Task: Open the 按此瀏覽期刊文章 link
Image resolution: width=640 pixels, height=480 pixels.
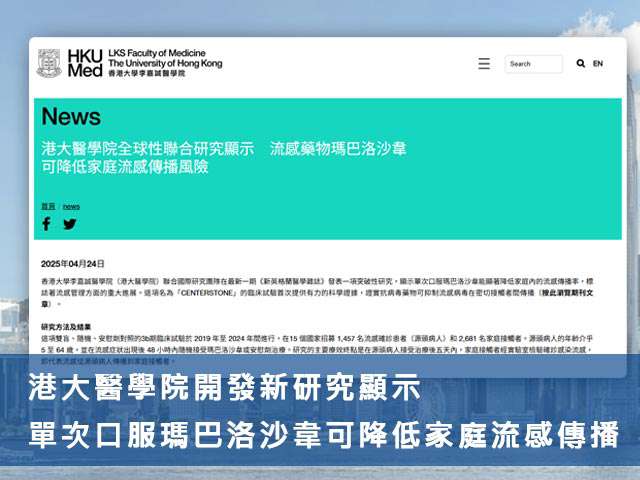Action: tap(567, 293)
